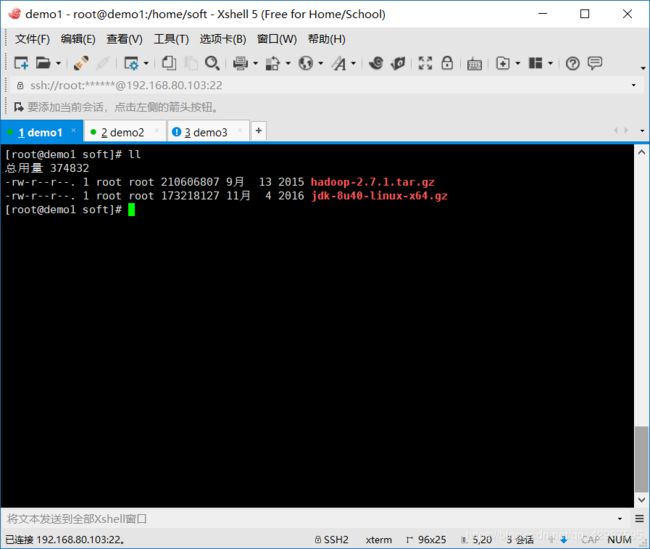The image size is (650, 549).
Task: Click the NUM indicator in status bar
Action: (x=619, y=539)
